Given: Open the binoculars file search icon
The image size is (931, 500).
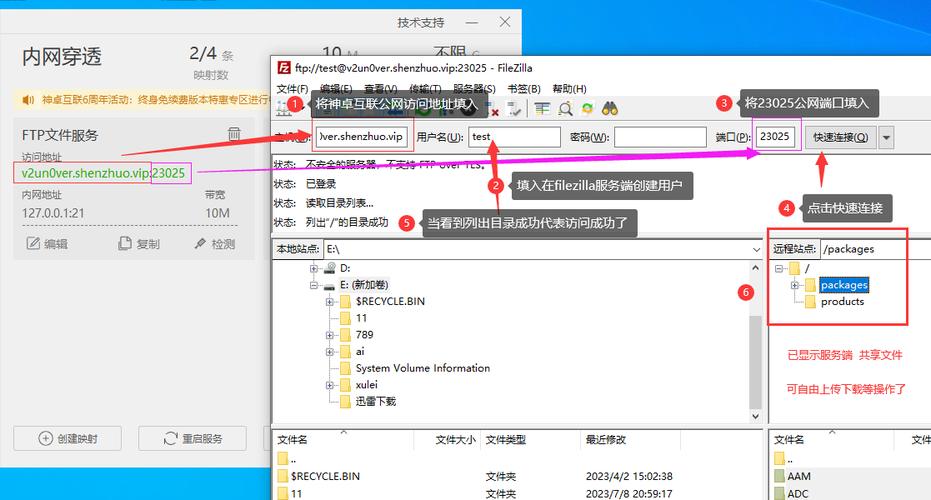Looking at the screenshot, I should pos(610,109).
